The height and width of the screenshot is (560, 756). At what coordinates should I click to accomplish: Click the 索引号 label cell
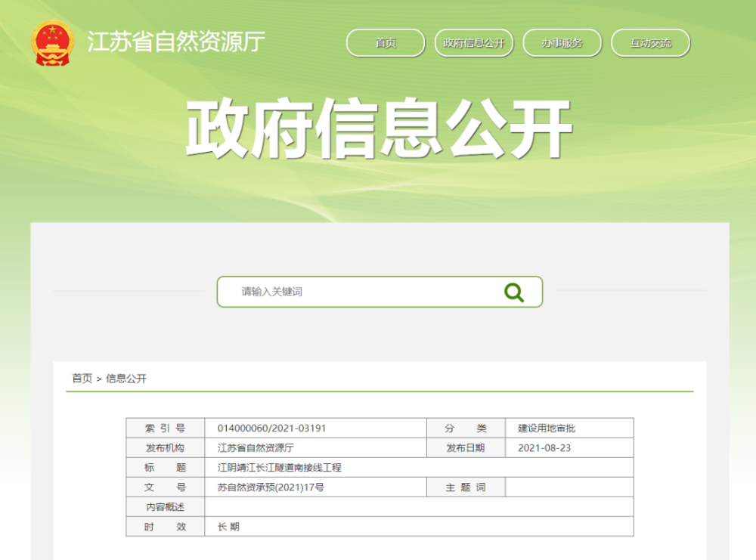click(x=165, y=429)
